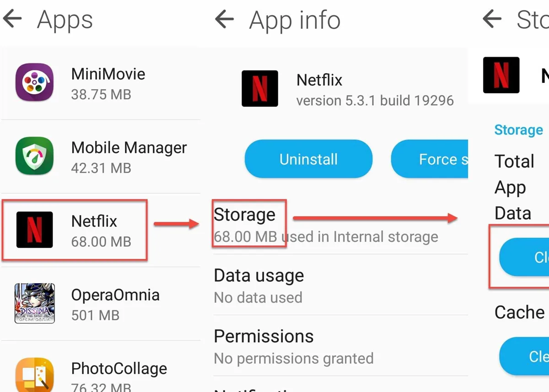This screenshot has height=392, width=549.
Task: Click the Clear data button
Action: [x=524, y=257]
